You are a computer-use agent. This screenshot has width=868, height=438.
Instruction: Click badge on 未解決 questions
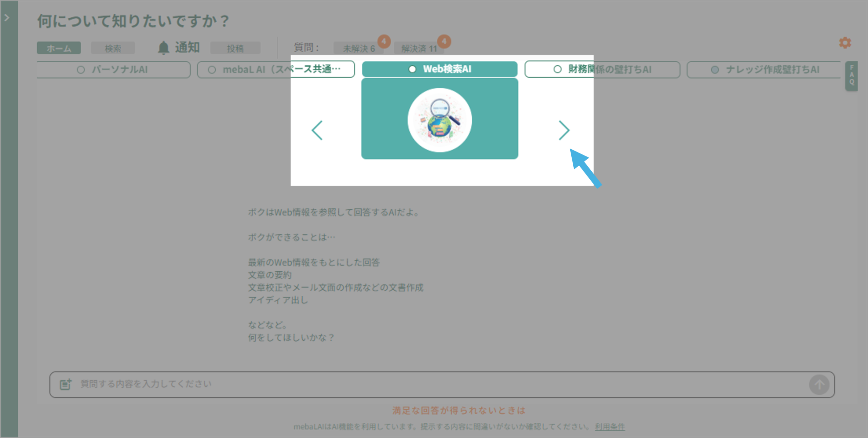[x=384, y=41]
